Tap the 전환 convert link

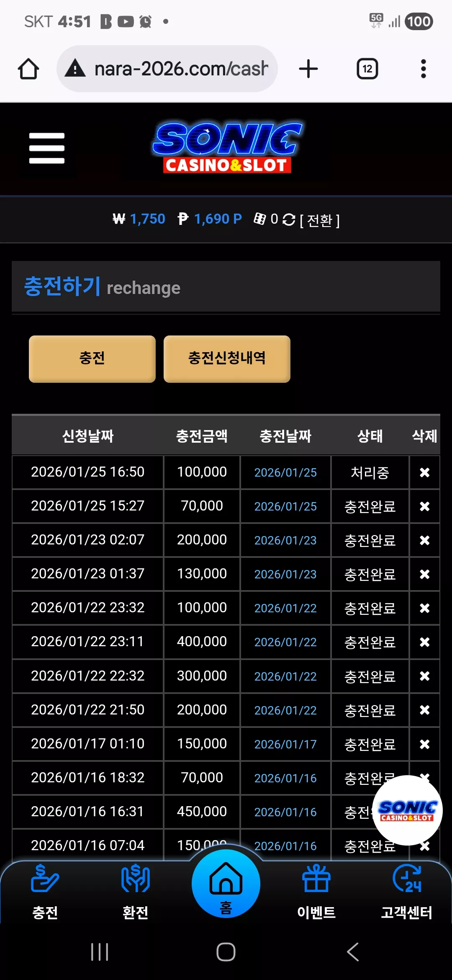coord(320,220)
